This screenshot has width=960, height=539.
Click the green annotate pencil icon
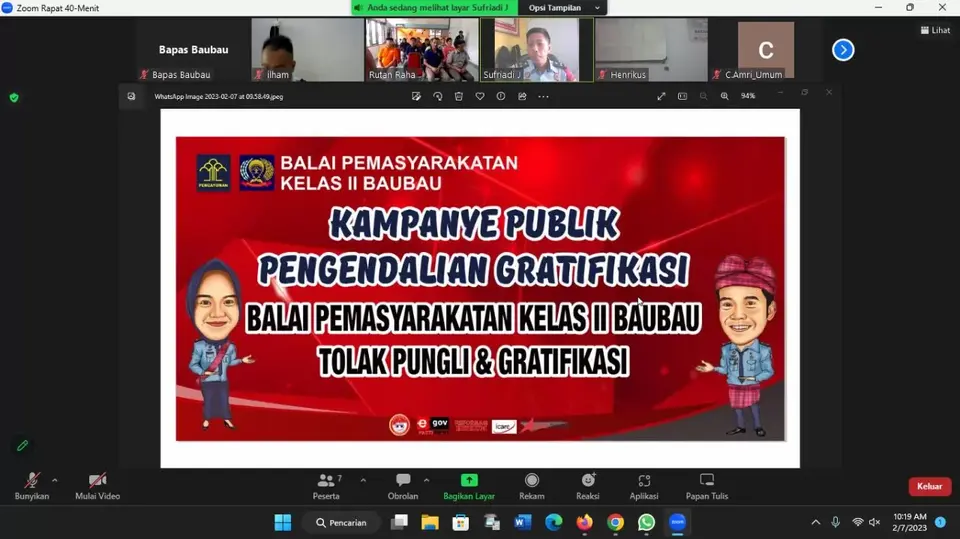pos(23,445)
